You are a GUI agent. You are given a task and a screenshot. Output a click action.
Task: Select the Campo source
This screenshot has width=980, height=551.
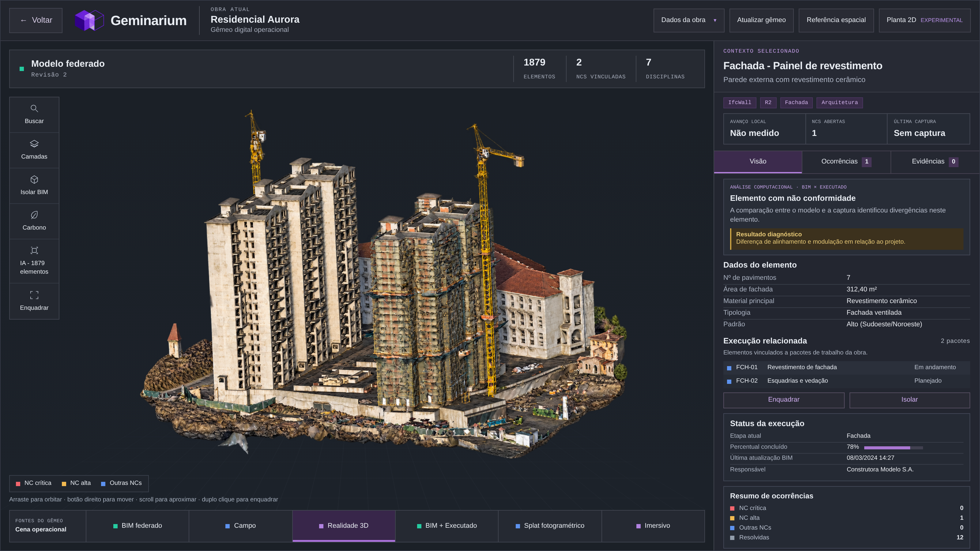(240, 526)
